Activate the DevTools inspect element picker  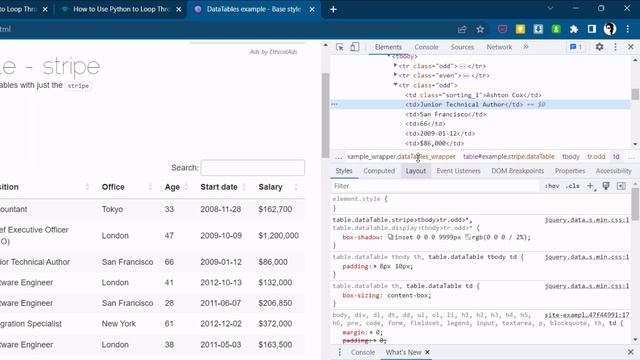pyautogui.click(x=340, y=47)
